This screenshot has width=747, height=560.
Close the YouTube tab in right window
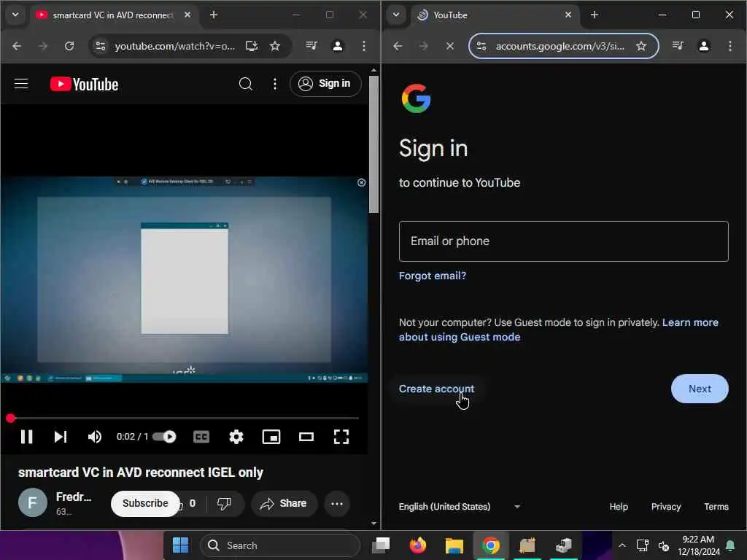click(x=568, y=15)
